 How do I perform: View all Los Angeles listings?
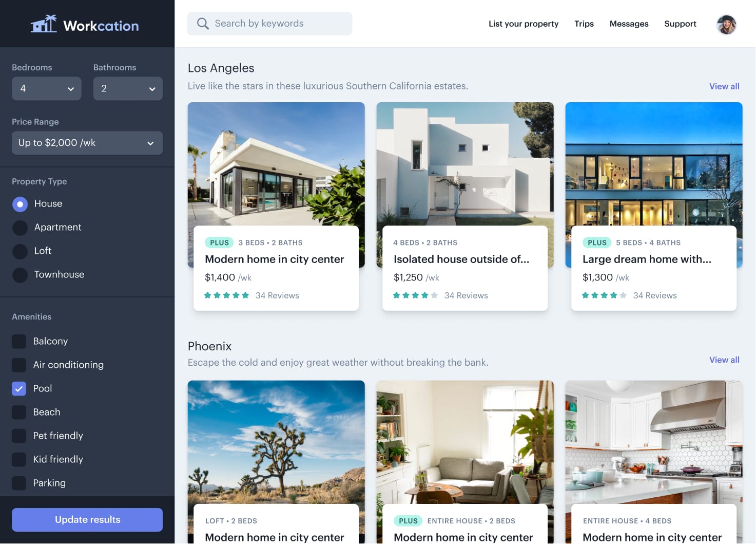[x=724, y=86]
